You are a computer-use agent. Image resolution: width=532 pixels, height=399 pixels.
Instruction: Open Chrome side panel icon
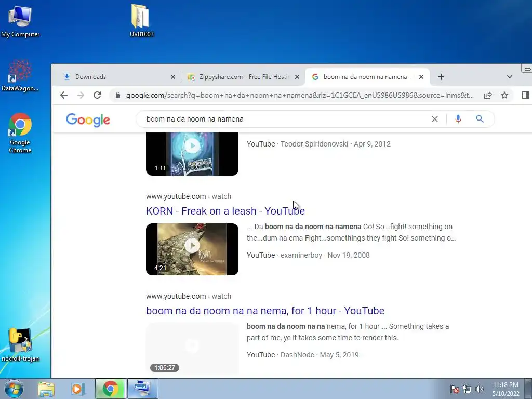click(x=525, y=96)
